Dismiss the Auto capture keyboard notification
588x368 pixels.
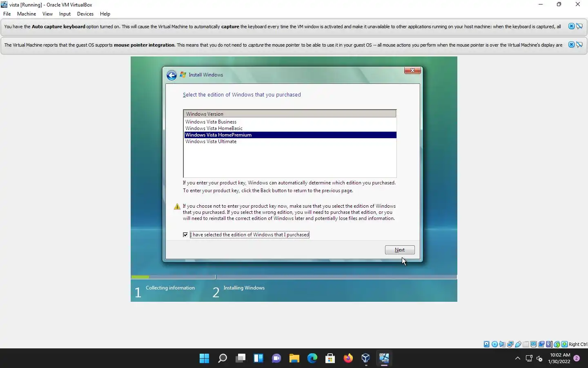(x=571, y=26)
